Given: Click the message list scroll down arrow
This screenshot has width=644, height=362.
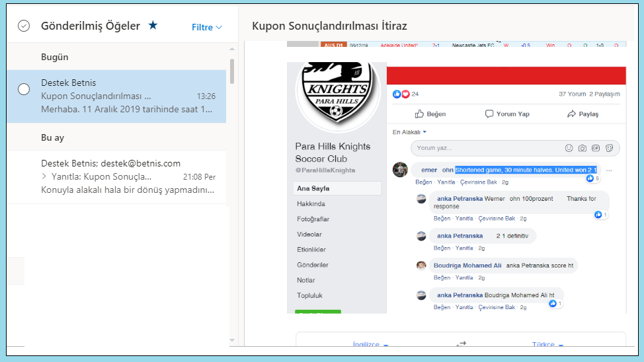Looking at the screenshot, I should tap(232, 340).
